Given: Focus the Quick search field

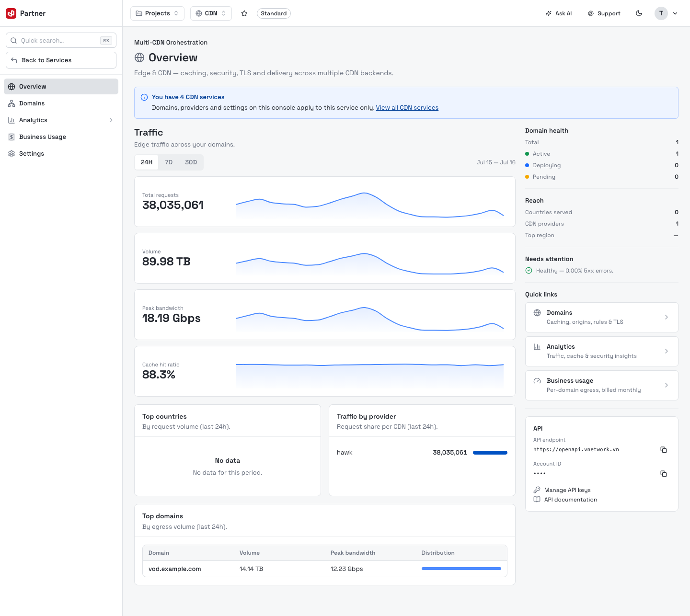Looking at the screenshot, I should click(61, 40).
